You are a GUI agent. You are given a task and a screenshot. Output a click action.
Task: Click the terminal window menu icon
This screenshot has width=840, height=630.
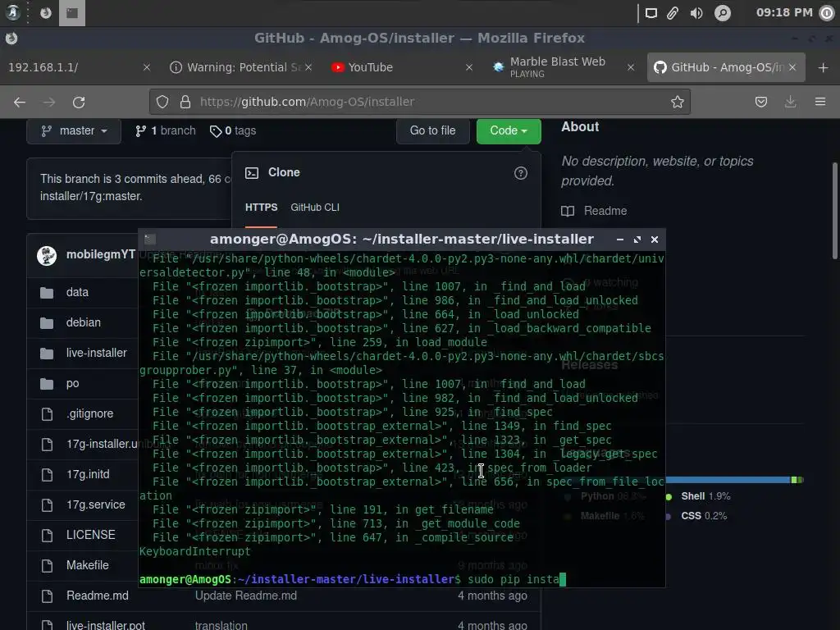click(151, 240)
